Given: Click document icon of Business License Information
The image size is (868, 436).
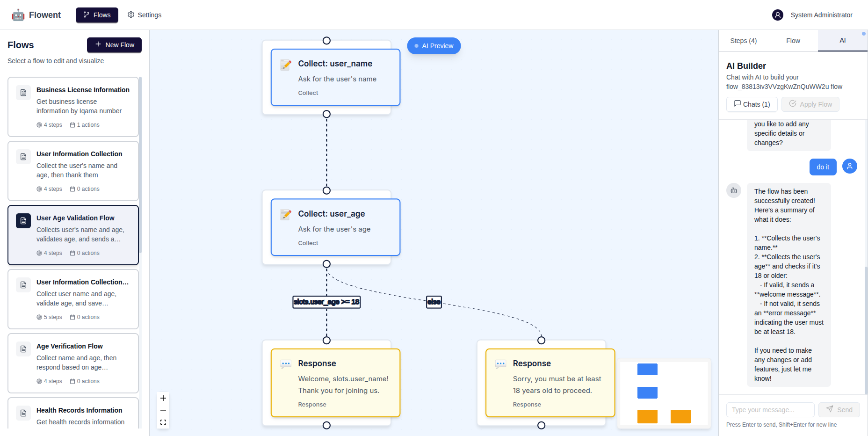Looking at the screenshot, I should [23, 93].
